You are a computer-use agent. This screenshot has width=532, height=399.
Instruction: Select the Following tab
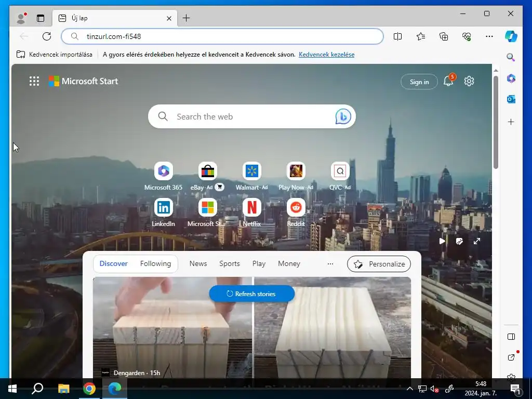[156, 263]
